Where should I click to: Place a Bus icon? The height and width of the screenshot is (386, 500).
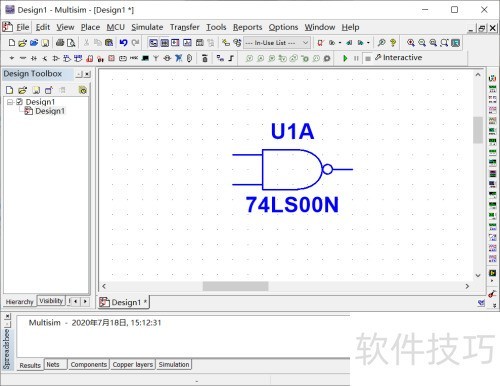tap(231, 58)
